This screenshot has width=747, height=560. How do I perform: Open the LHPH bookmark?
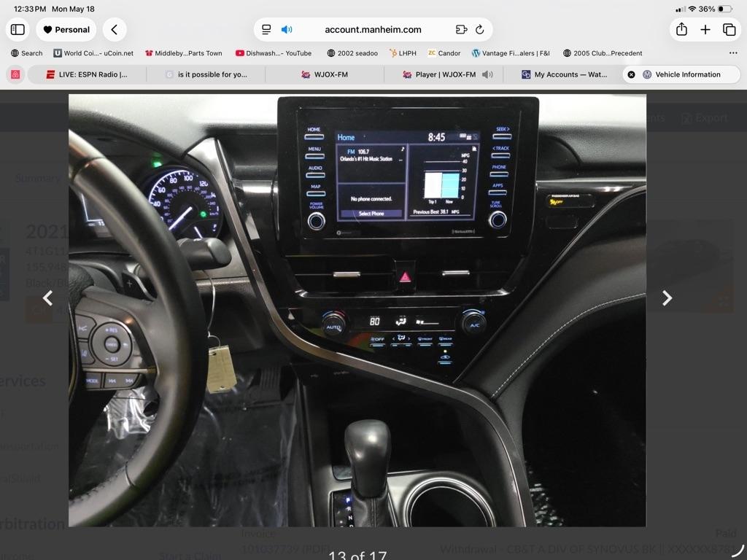click(x=403, y=53)
